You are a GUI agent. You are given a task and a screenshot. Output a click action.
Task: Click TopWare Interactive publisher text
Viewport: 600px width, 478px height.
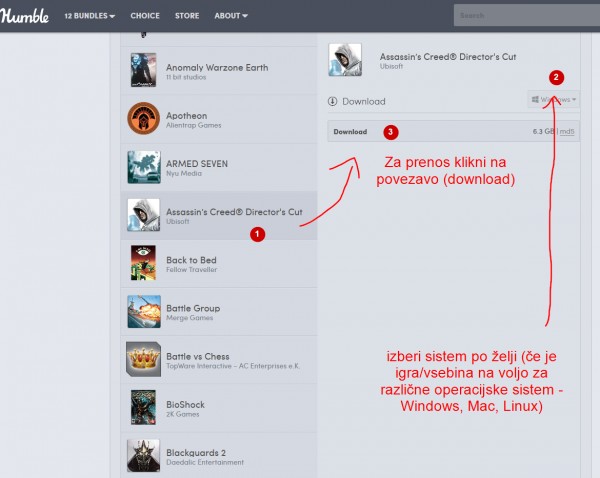pyautogui.click(x=233, y=366)
